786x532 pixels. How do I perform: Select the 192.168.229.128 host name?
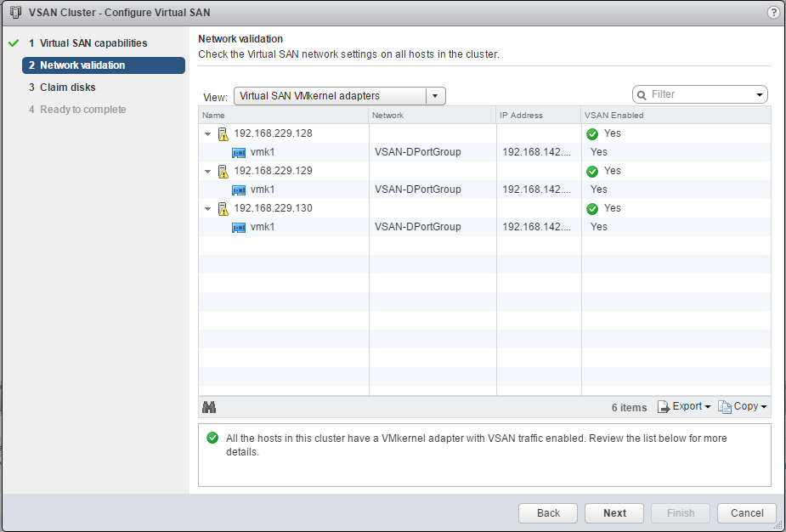[x=274, y=133]
